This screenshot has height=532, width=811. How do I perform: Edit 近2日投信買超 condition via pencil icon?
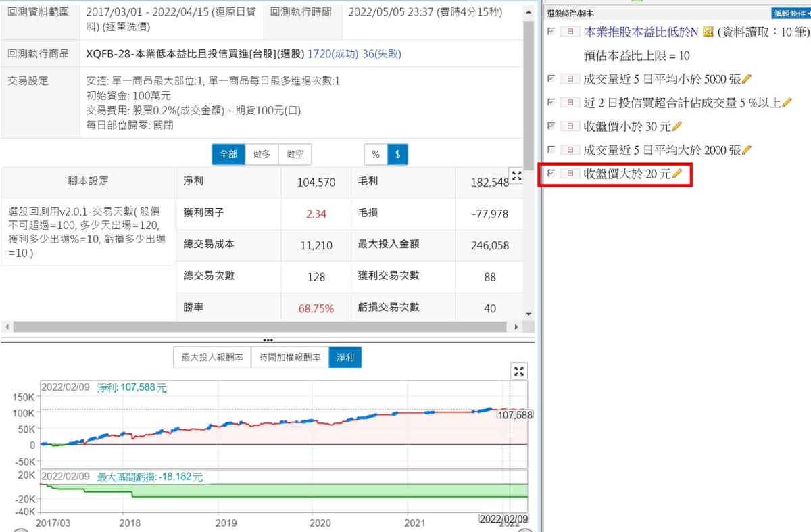(x=786, y=103)
